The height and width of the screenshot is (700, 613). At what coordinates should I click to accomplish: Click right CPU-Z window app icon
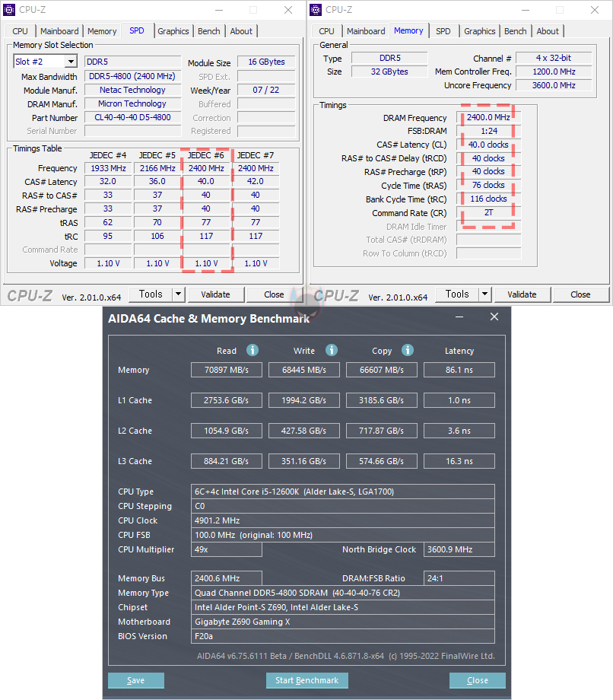(316, 9)
